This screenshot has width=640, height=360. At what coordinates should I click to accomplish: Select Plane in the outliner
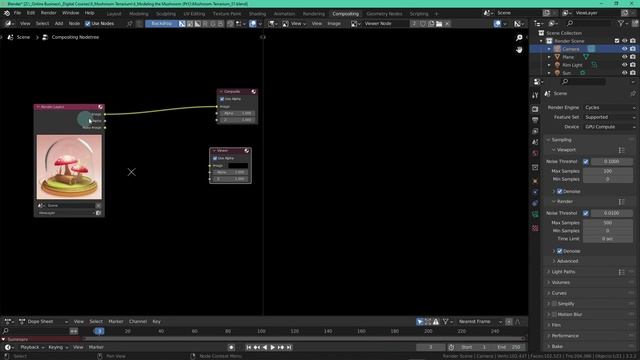click(x=568, y=57)
